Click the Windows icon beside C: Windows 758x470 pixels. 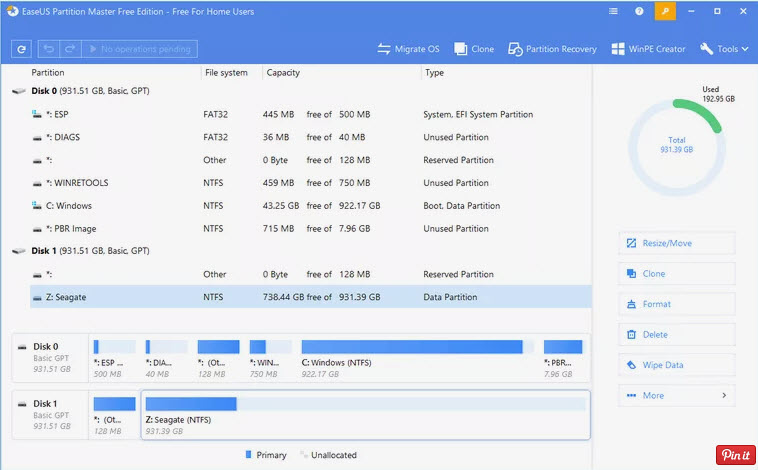pyautogui.click(x=37, y=206)
